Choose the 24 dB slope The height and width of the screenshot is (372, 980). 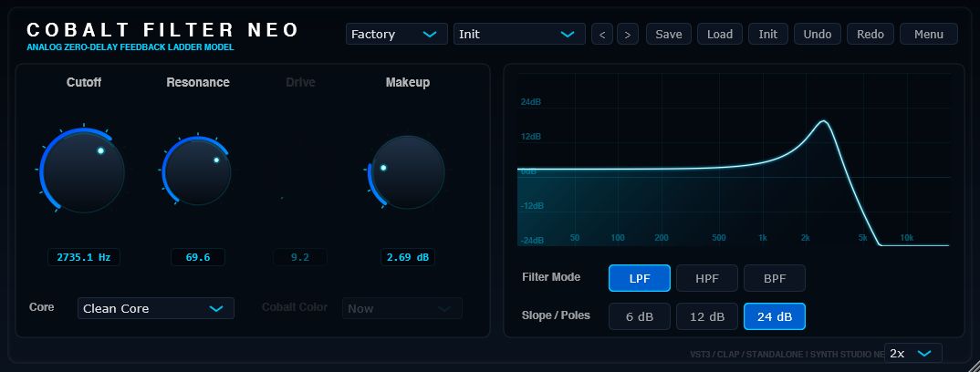[x=775, y=316]
